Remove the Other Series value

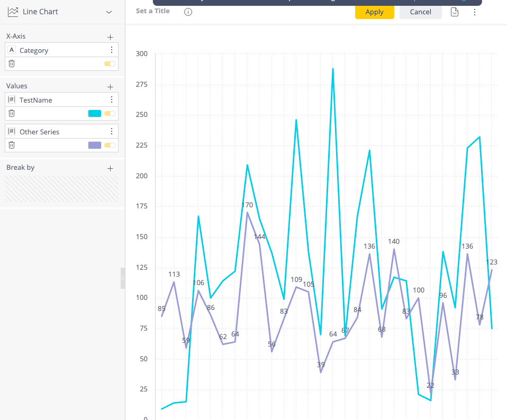(12, 145)
